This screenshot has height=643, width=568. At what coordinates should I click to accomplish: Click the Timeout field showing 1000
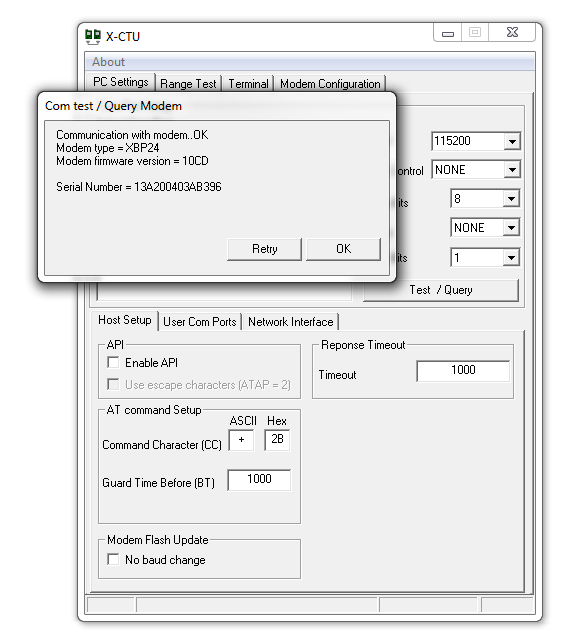pos(463,371)
